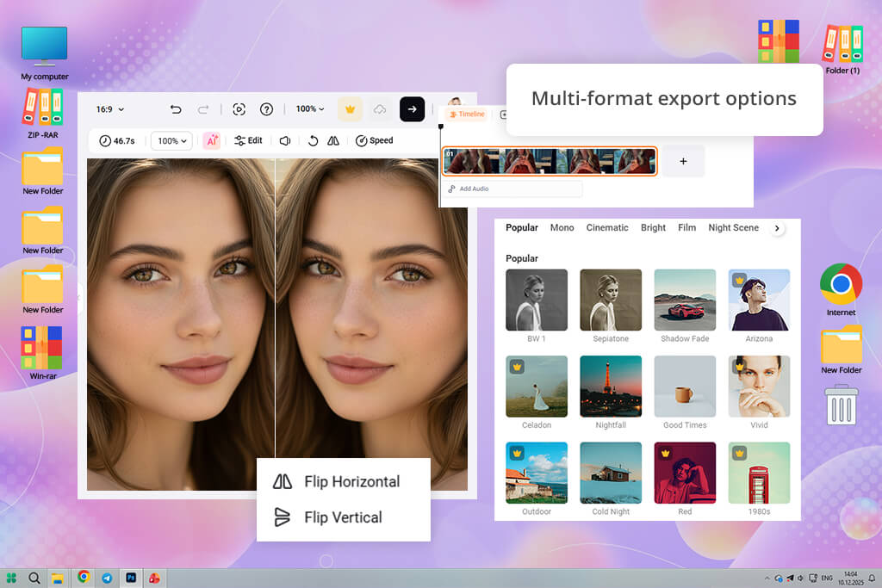Apply the Cold Night filter

(611, 473)
